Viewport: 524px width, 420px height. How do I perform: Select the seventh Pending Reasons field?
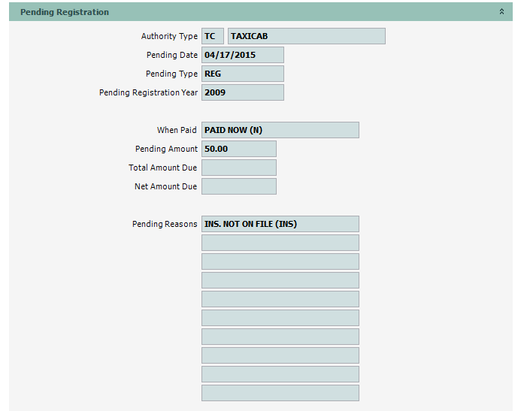point(280,337)
